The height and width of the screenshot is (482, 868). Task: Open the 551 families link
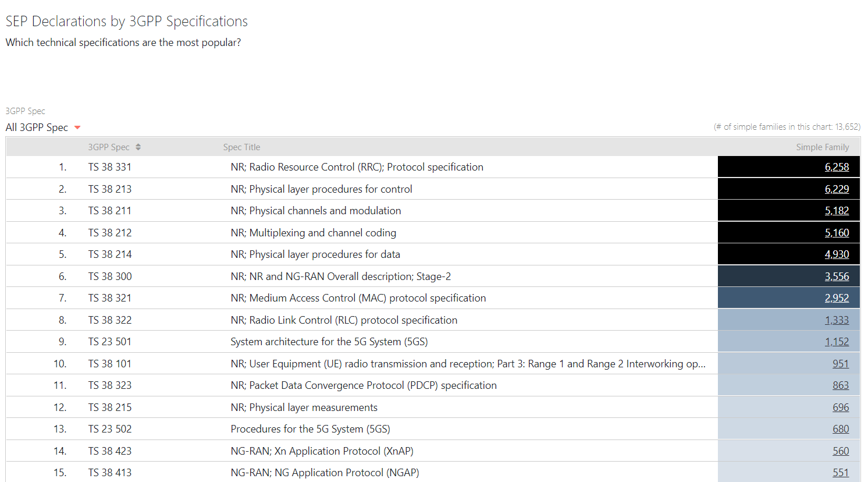[x=841, y=473]
